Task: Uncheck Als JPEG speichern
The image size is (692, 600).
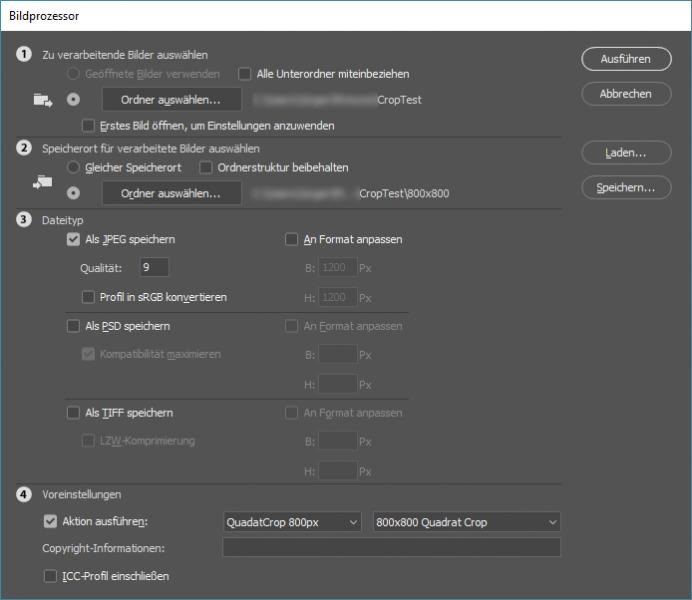Action: (x=73, y=240)
